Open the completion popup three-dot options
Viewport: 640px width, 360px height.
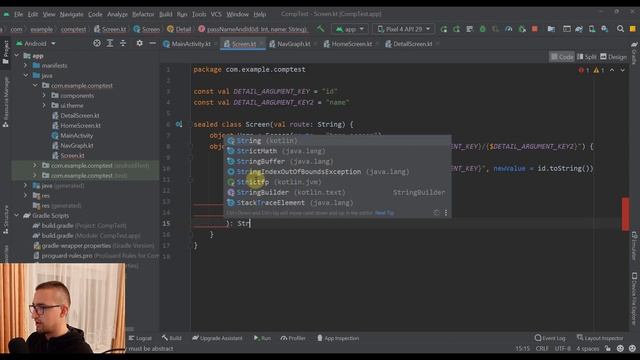click(446, 213)
